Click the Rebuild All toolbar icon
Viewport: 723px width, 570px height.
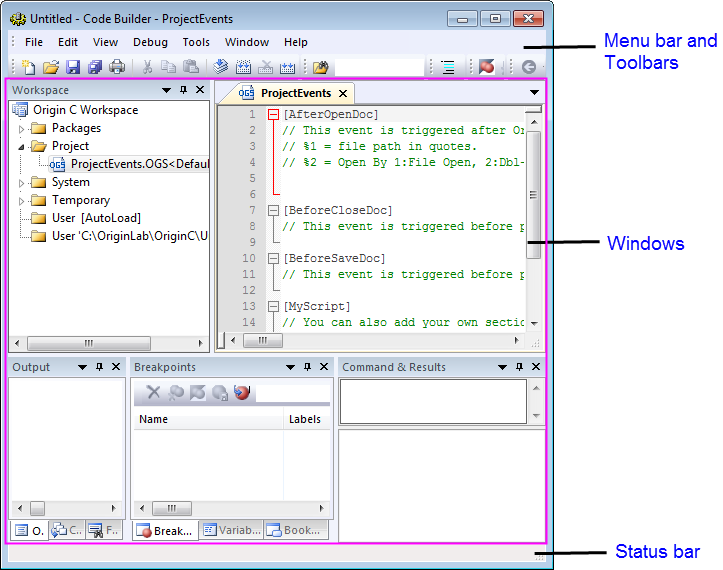click(x=287, y=67)
